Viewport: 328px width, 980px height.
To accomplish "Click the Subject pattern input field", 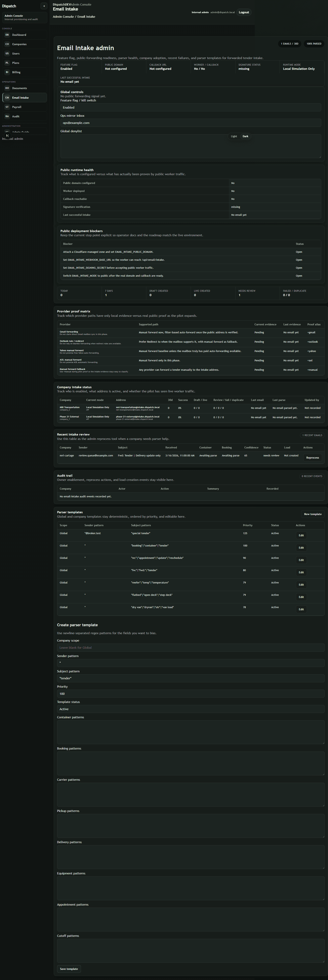I will click(190, 678).
